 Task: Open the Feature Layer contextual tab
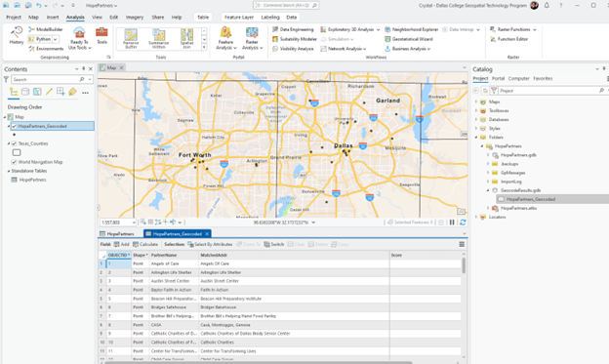[239, 18]
